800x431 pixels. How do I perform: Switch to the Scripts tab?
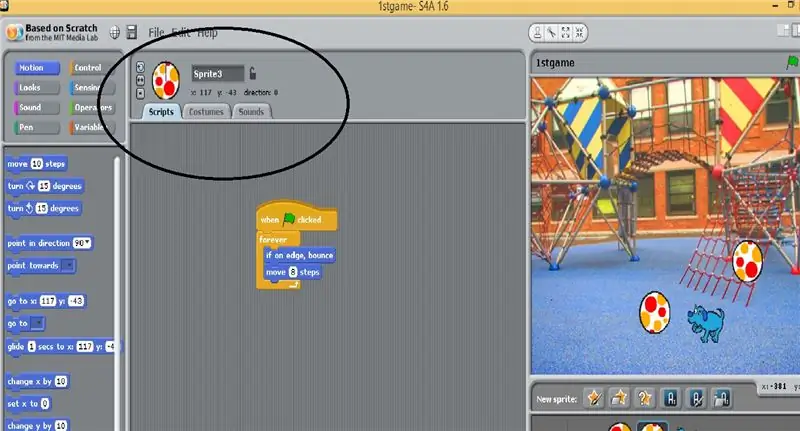tap(161, 112)
